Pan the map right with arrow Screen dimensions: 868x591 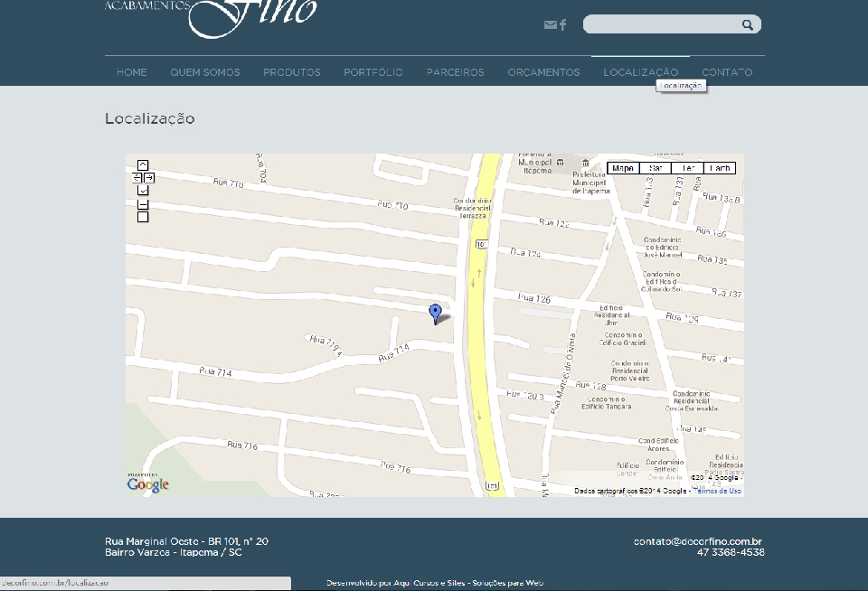click(x=149, y=178)
